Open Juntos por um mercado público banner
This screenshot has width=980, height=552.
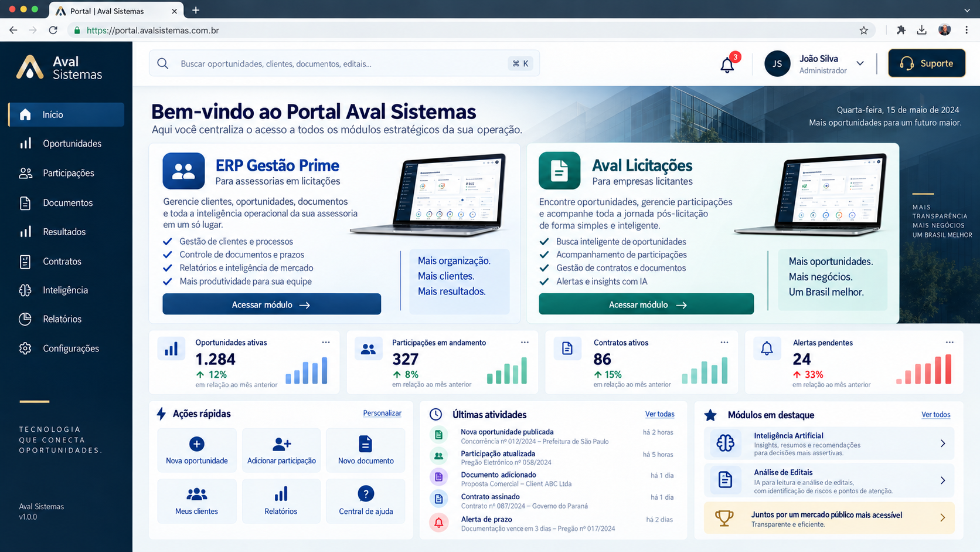click(829, 519)
